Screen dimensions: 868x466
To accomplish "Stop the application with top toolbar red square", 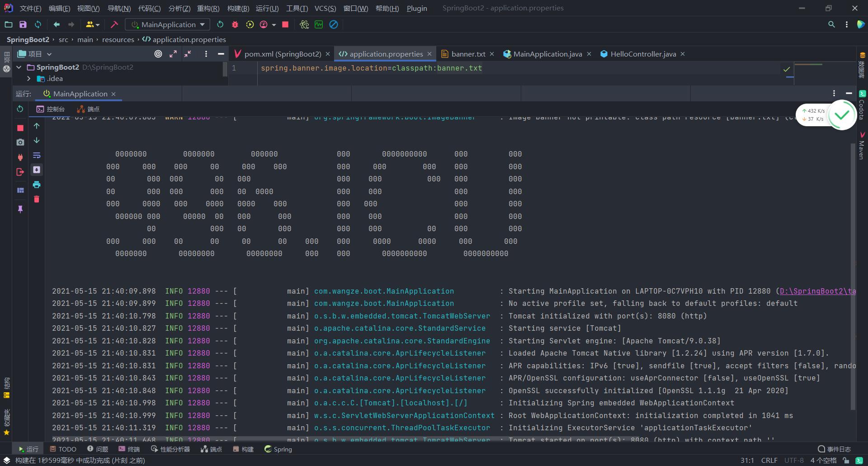I will (x=285, y=24).
